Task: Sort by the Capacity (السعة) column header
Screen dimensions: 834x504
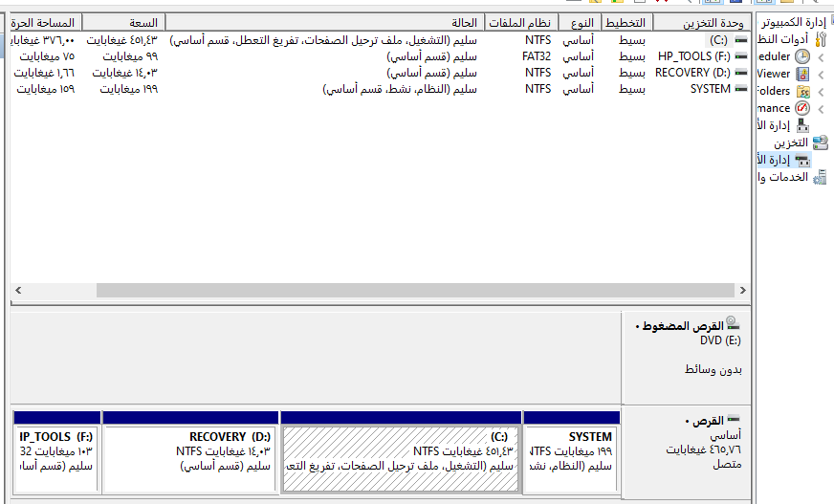Action: click(124, 22)
